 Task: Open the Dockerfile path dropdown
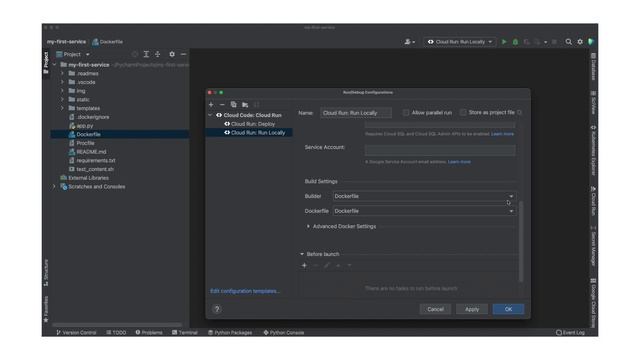tap(424, 211)
